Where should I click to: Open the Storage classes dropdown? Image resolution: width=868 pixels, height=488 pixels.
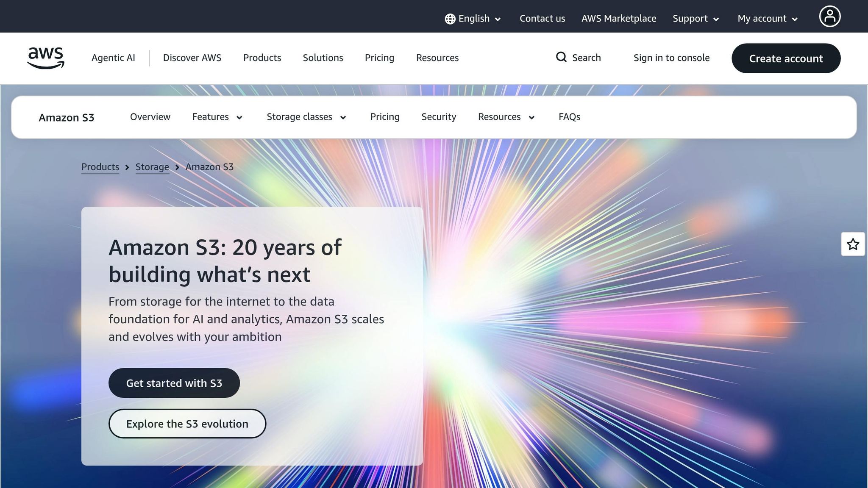[x=306, y=117]
